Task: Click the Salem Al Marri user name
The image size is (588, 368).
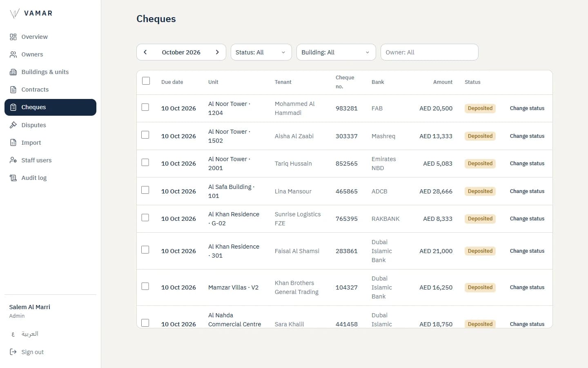Action: pos(30,307)
